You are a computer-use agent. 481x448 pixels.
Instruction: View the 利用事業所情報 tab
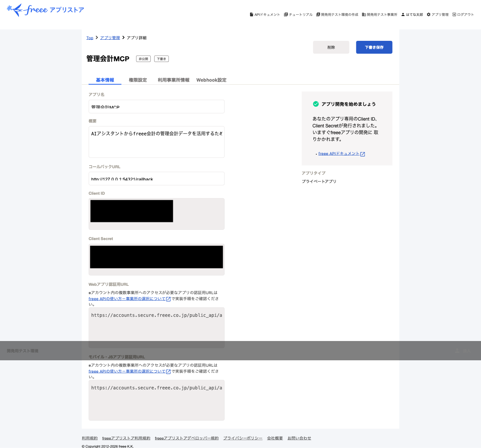pos(173,80)
